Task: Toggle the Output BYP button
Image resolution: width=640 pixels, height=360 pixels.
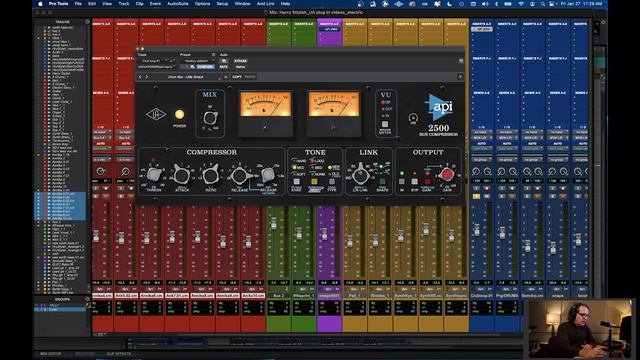Action: 415,182
